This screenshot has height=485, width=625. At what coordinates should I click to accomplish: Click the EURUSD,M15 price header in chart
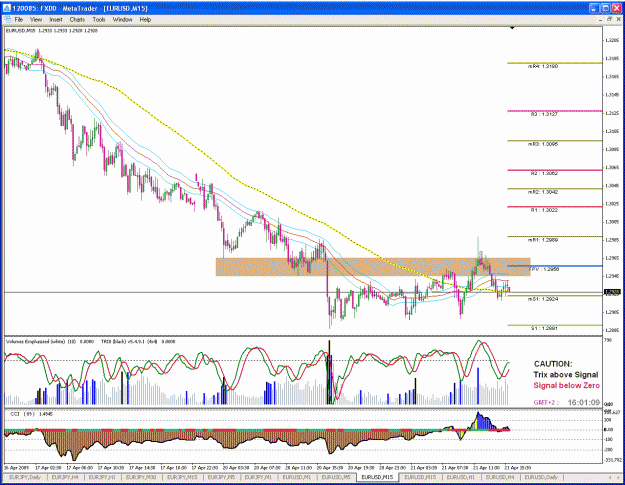(52, 30)
